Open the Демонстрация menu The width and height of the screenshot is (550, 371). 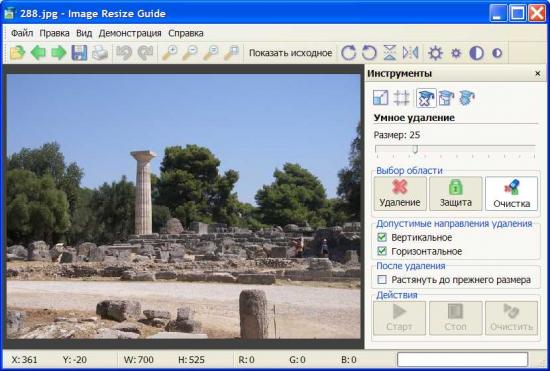pos(130,33)
